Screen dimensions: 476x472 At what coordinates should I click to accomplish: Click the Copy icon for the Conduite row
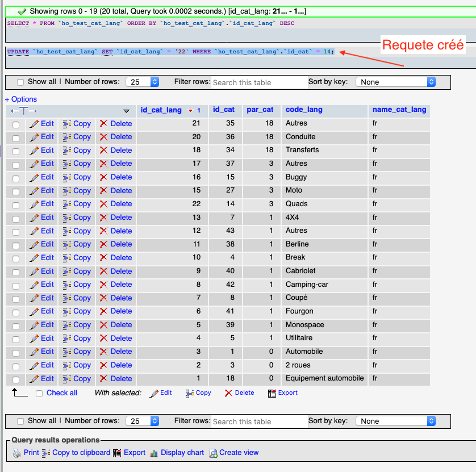coord(67,137)
